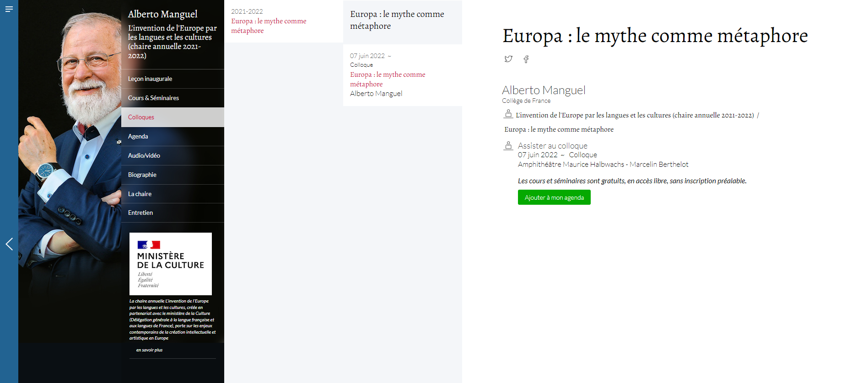Viewport: 868px width, 383px height.
Task: Click the en savoir plus link
Action: pos(149,350)
